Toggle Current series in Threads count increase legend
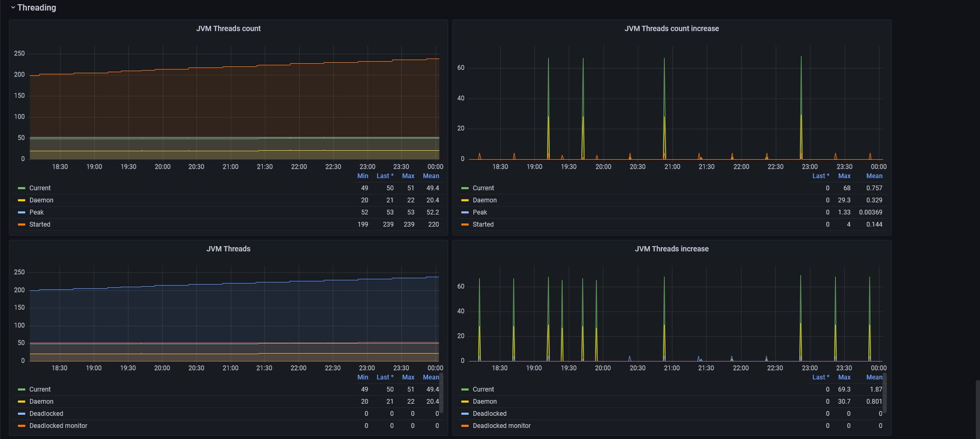Screen dimensions: 980x439 [x=483, y=188]
